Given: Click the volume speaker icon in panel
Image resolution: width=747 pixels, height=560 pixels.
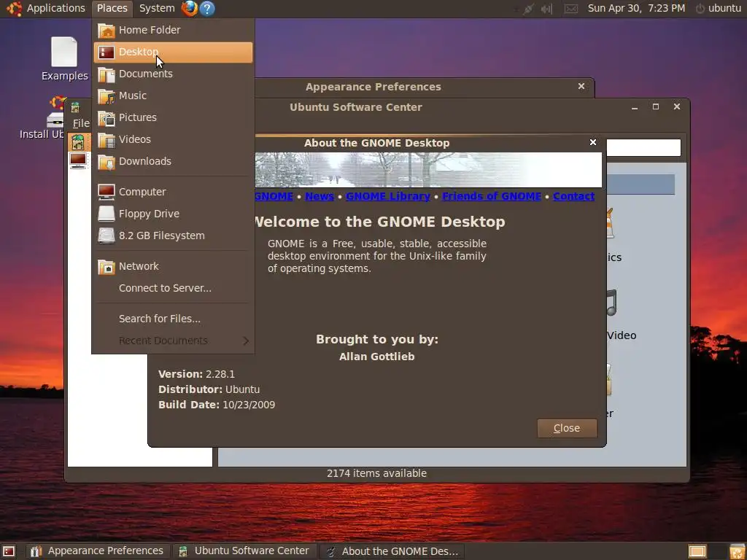Looking at the screenshot, I should (x=546, y=9).
